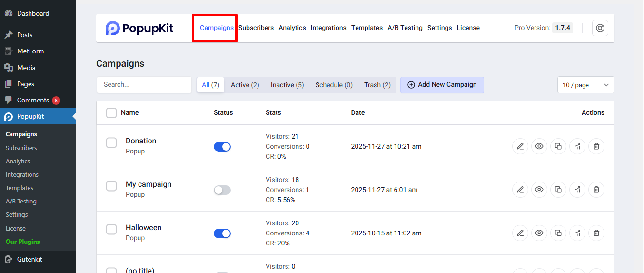Image resolution: width=644 pixels, height=273 pixels.
Task: Click the support lifebuoy icon in header
Action: pyautogui.click(x=600, y=28)
